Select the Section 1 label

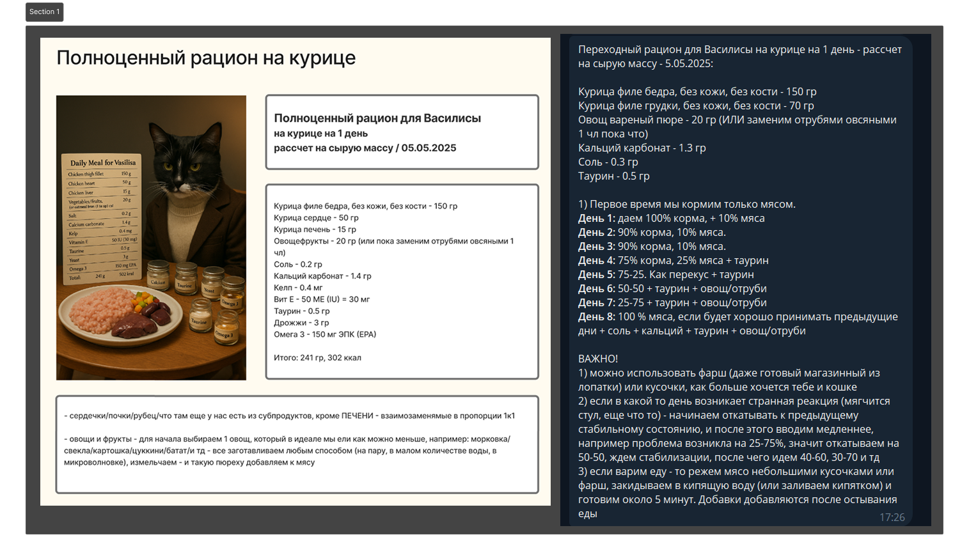[44, 12]
